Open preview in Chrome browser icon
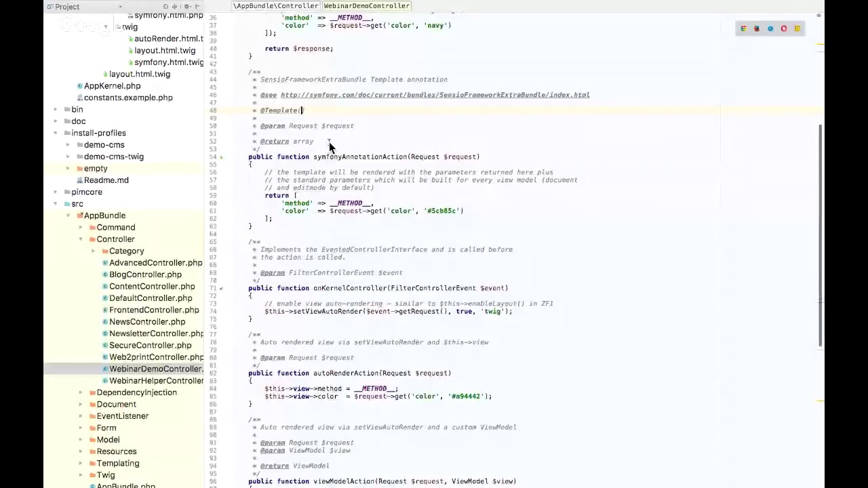 click(x=743, y=28)
